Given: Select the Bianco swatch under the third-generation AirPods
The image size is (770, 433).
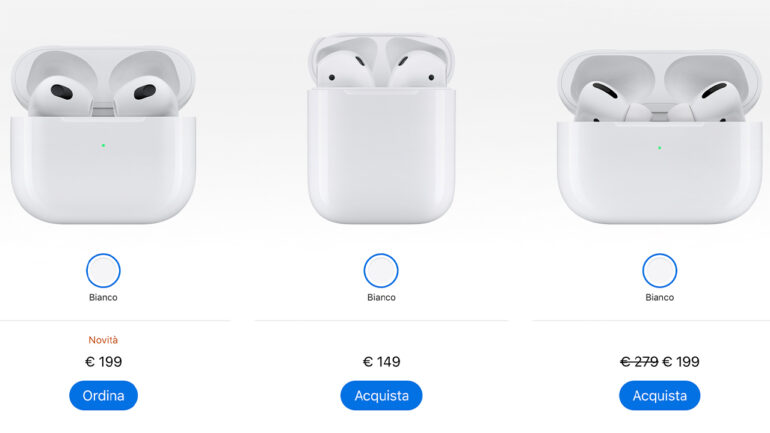Looking at the screenshot, I should (103, 271).
